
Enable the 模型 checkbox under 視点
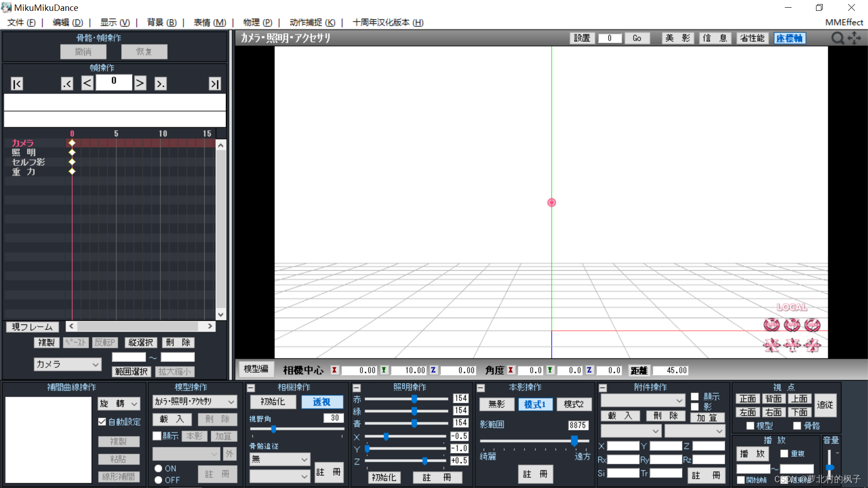coord(750,426)
